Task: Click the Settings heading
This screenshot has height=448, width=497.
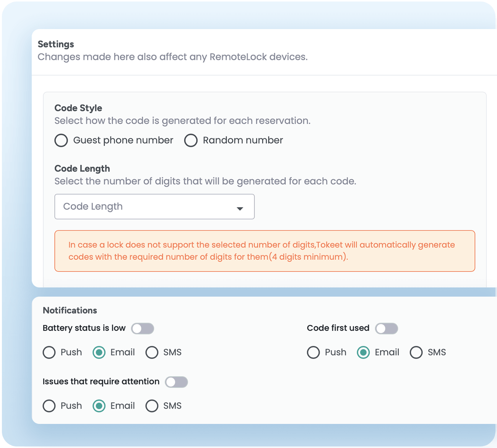Action: click(x=56, y=44)
